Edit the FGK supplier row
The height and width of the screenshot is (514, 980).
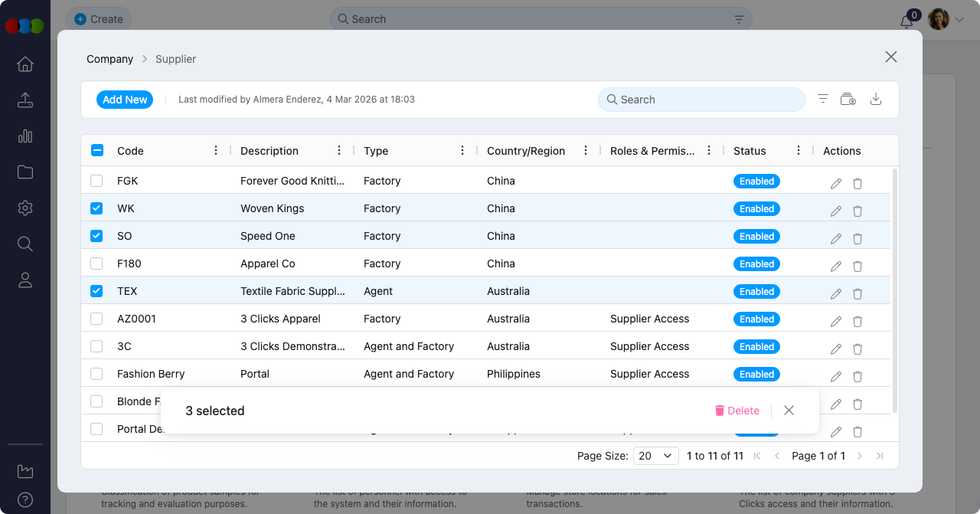pos(836,184)
